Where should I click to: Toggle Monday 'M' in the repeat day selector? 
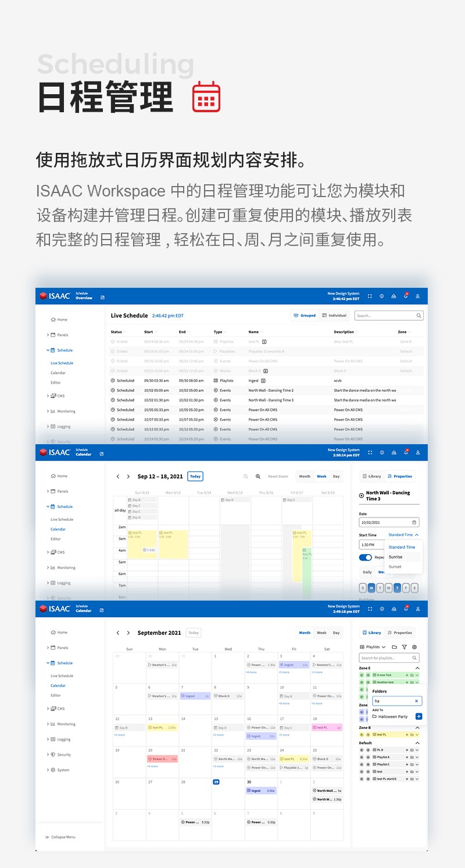pos(371,588)
